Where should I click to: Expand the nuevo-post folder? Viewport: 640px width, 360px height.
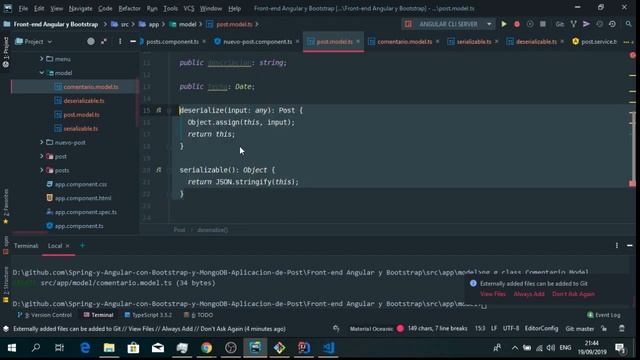tap(41, 142)
